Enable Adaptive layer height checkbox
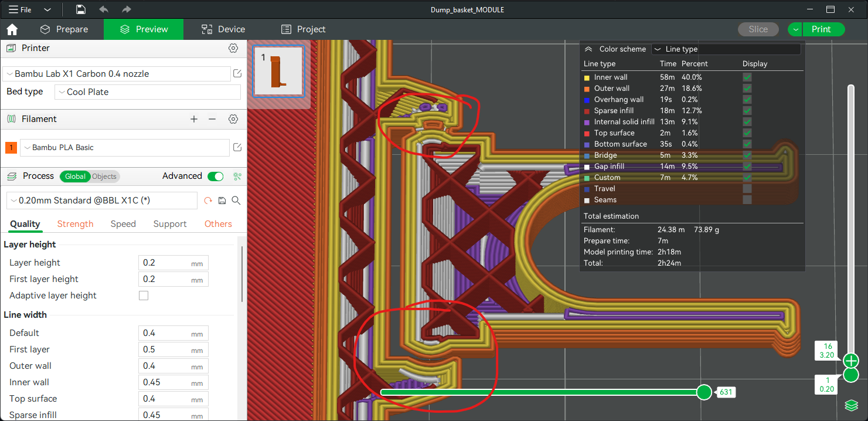 point(144,296)
